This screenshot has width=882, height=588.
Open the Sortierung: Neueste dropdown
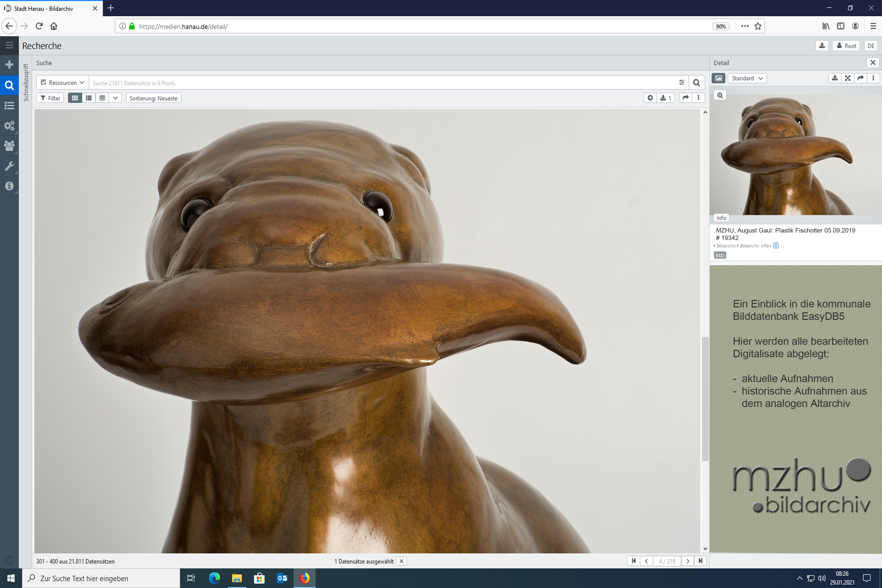pos(153,98)
